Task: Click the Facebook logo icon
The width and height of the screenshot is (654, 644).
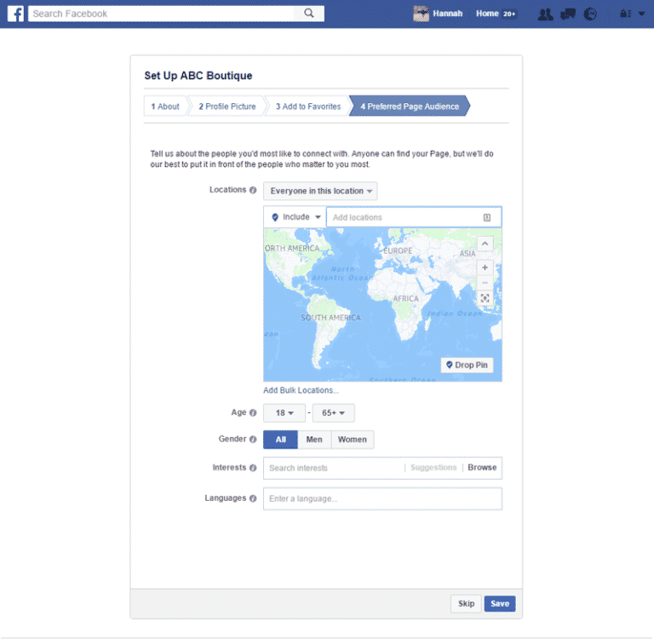Action: pos(15,14)
